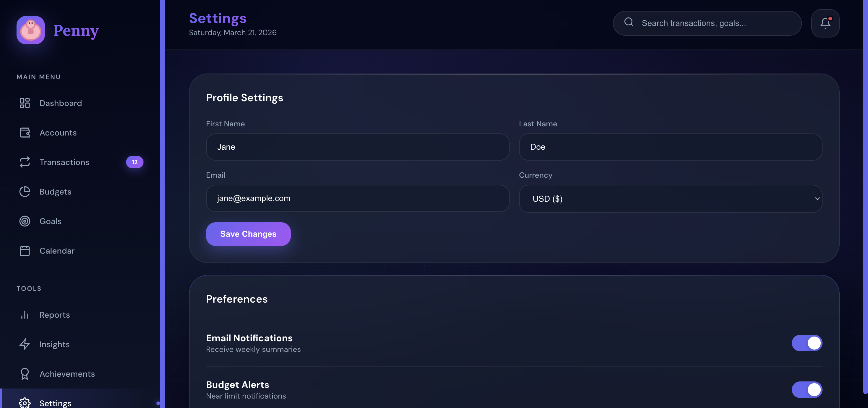Open Reports from the Tools menu
Screen dimensions: 868x408
(x=55, y=315)
